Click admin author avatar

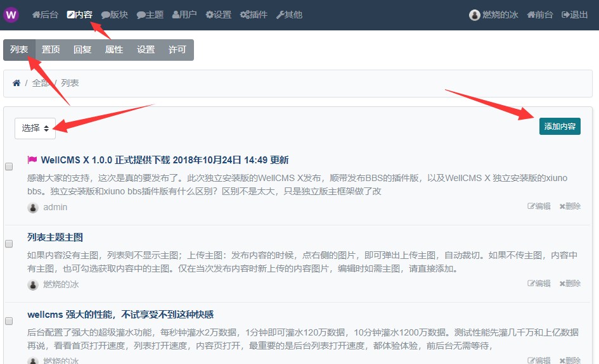pyautogui.click(x=33, y=208)
